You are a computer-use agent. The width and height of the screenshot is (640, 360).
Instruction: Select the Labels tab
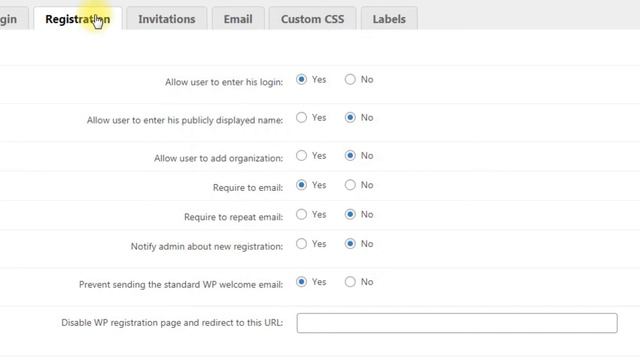point(389,19)
